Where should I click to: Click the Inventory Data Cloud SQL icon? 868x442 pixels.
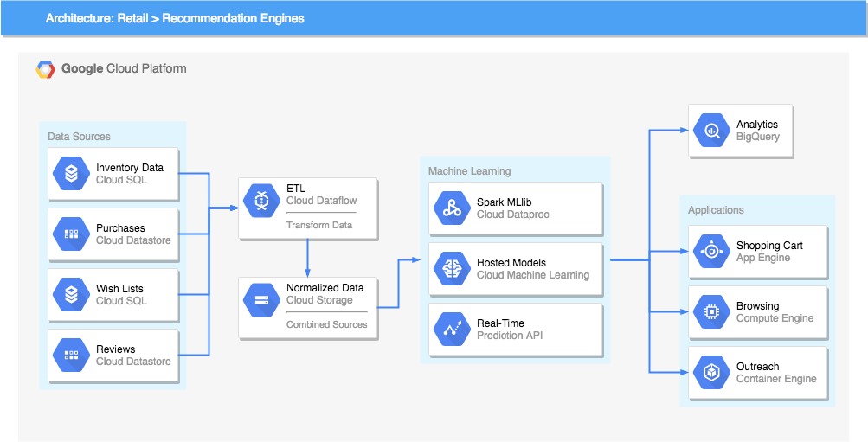(x=72, y=173)
